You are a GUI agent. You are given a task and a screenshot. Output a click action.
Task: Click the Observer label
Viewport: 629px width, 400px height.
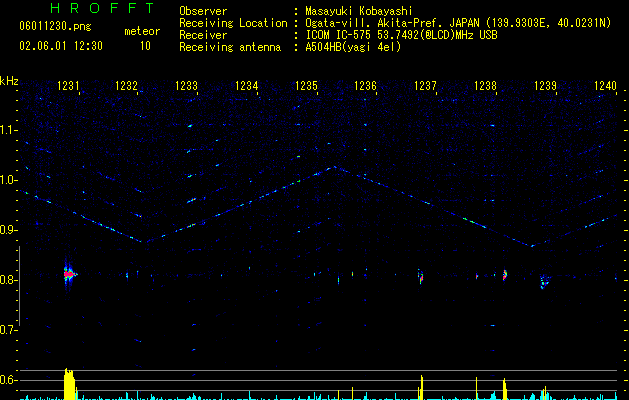(203, 11)
